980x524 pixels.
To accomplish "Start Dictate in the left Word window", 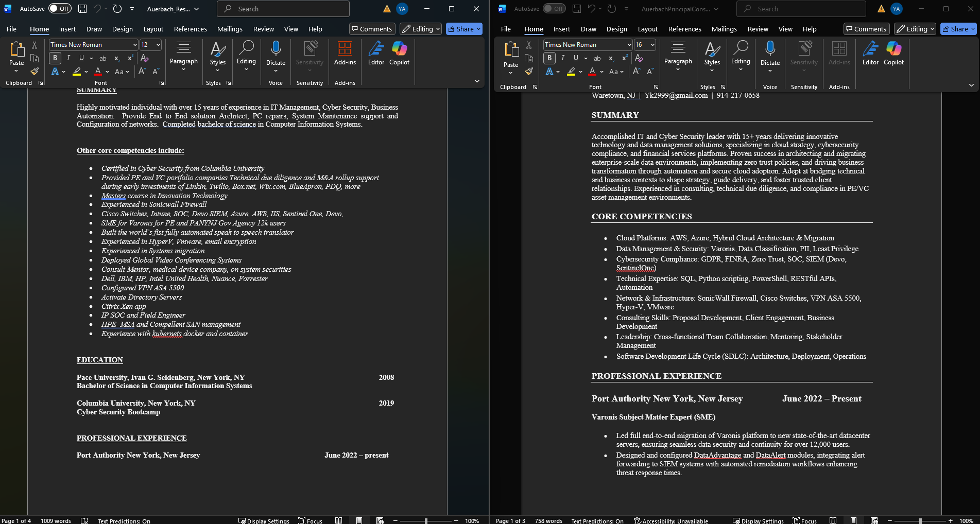I will [276, 57].
